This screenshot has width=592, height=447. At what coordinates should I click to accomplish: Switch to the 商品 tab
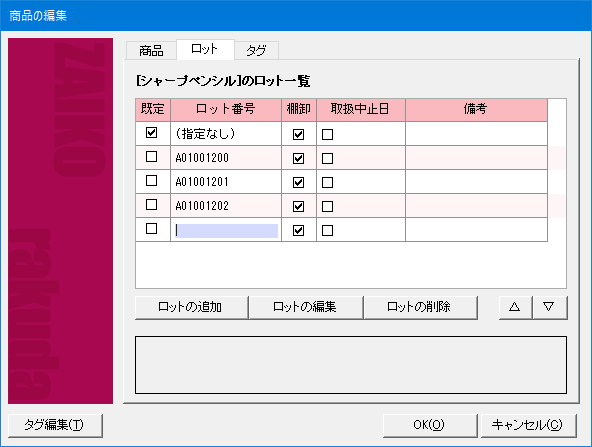tap(151, 50)
